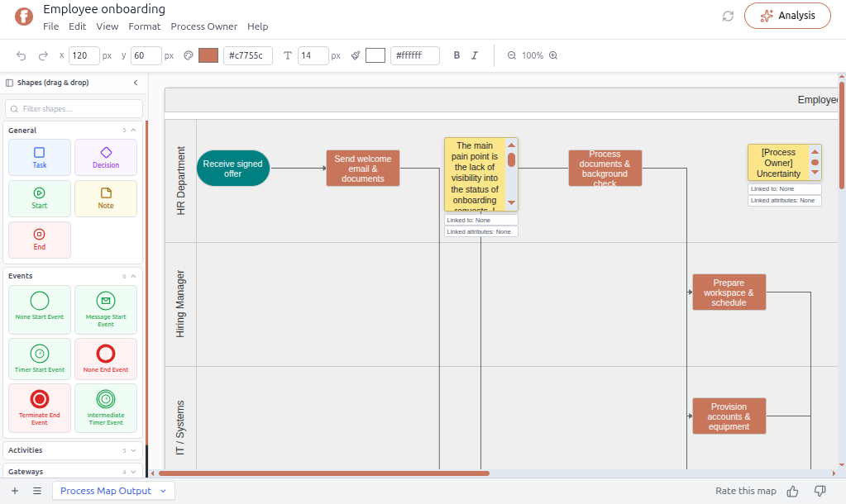Select the Message Start Event shape

tap(106, 310)
